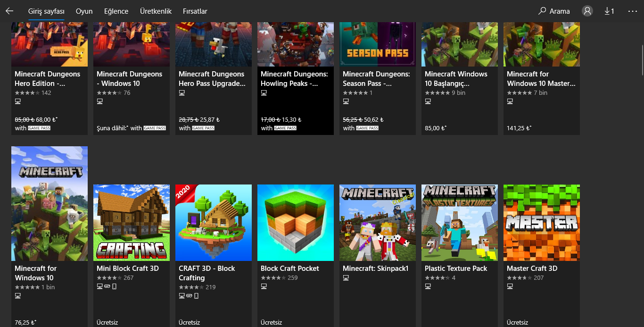Open Minecraft Dungeons Hero Pass Upgrade title
This screenshot has height=327, width=644.
pyautogui.click(x=212, y=78)
